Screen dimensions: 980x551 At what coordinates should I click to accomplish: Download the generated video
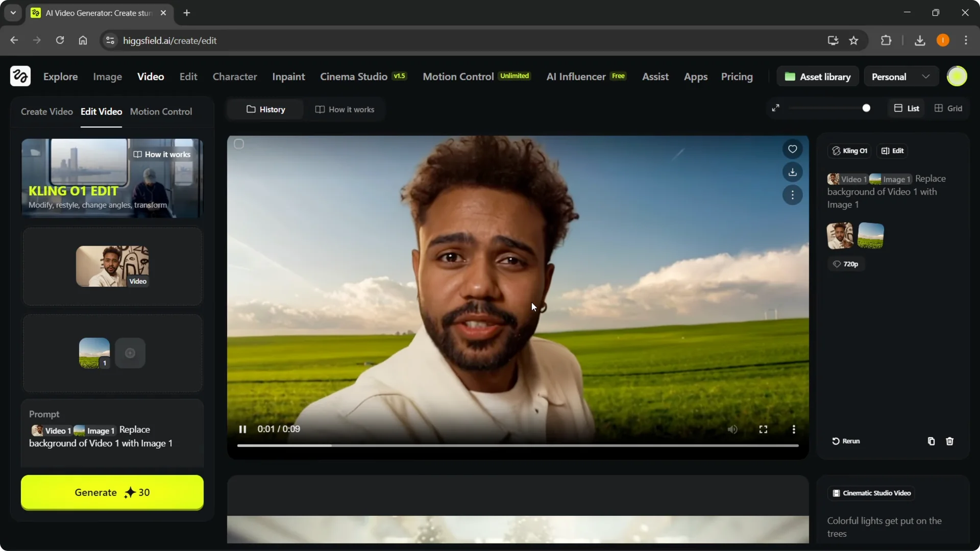pyautogui.click(x=793, y=172)
